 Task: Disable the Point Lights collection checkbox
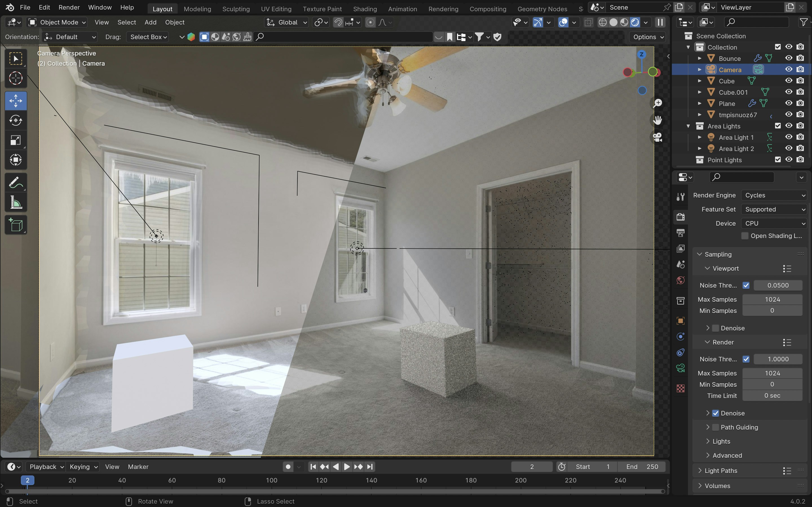click(x=778, y=160)
